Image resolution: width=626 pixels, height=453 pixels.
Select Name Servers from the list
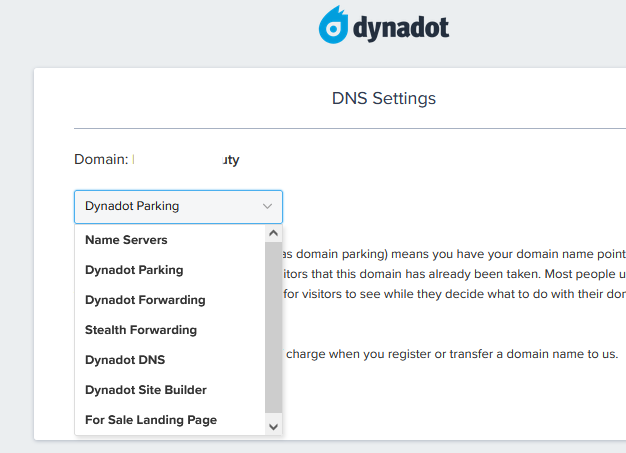tap(126, 240)
